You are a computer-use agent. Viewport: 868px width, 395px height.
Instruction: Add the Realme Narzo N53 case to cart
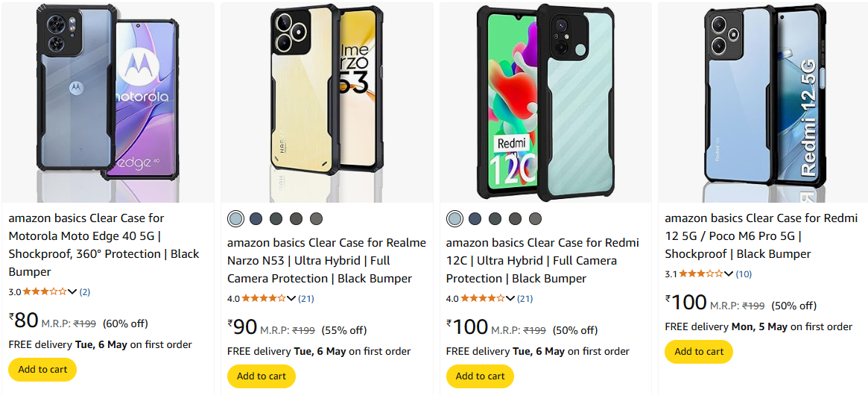coord(262,376)
